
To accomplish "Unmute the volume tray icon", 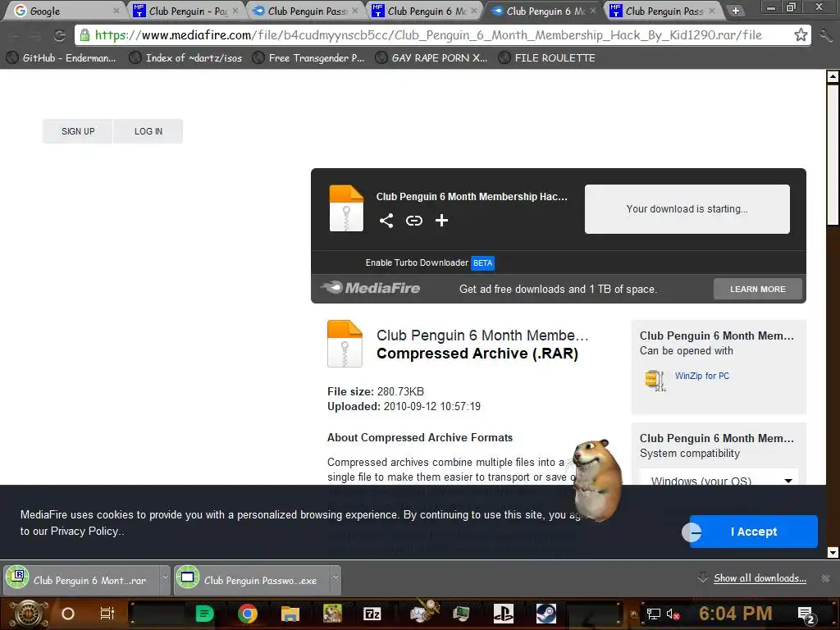I will [x=673, y=614].
